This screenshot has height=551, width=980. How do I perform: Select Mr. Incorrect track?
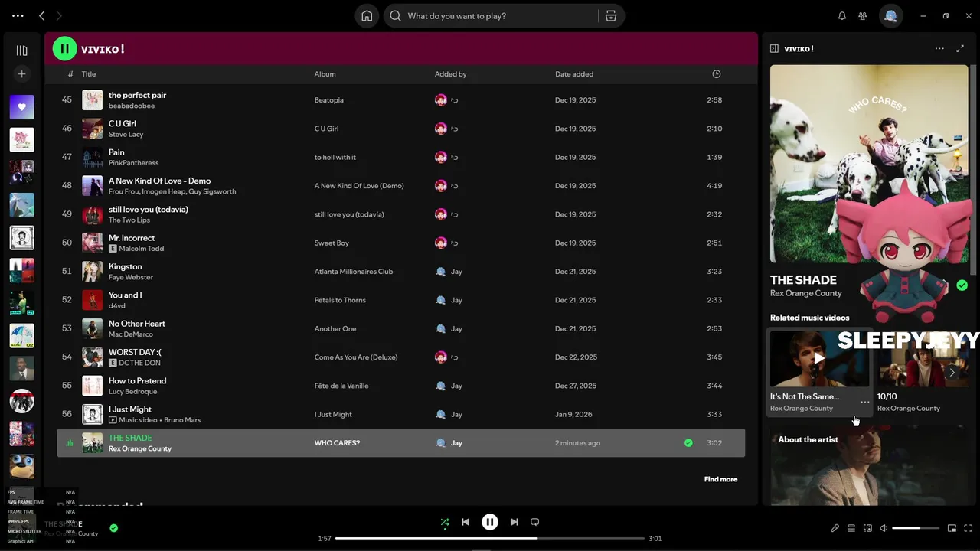400,243
